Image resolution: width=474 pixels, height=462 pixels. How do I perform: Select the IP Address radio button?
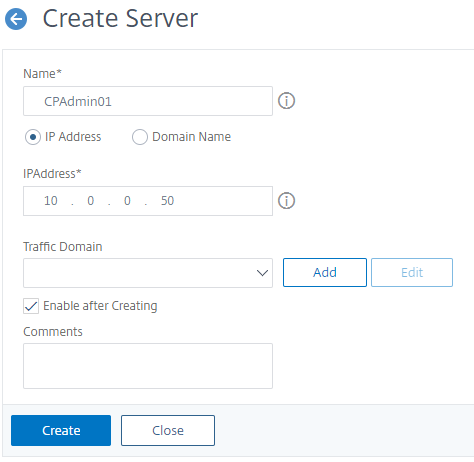(33, 137)
